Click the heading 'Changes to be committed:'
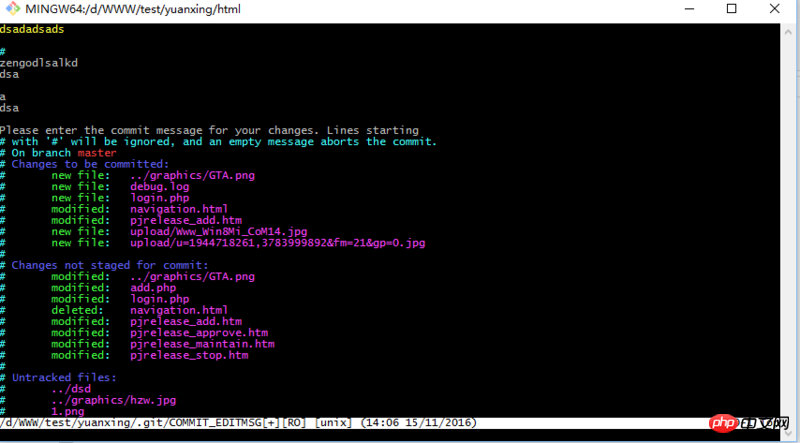 (x=90, y=164)
